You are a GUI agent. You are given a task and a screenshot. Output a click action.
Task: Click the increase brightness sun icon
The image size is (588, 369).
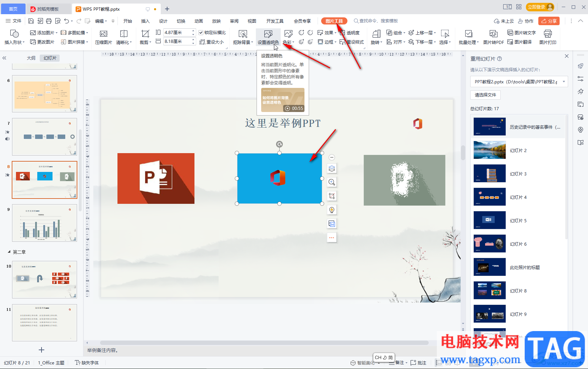point(301,42)
